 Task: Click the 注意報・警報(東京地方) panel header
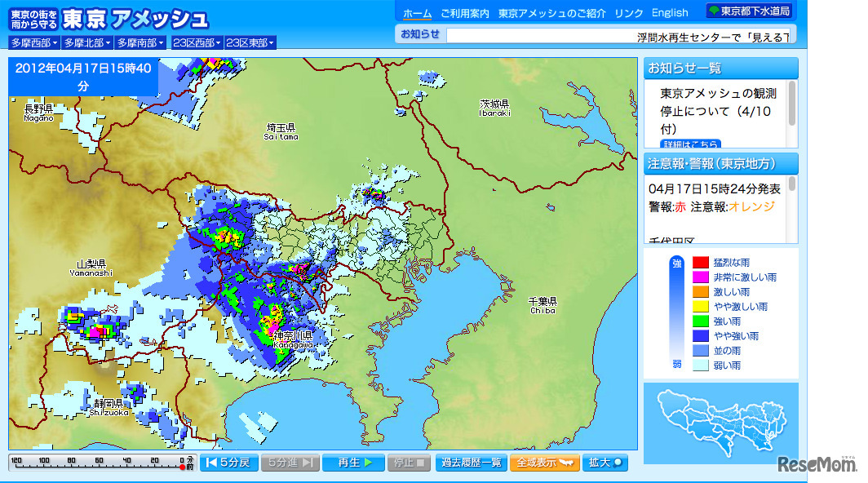720,164
